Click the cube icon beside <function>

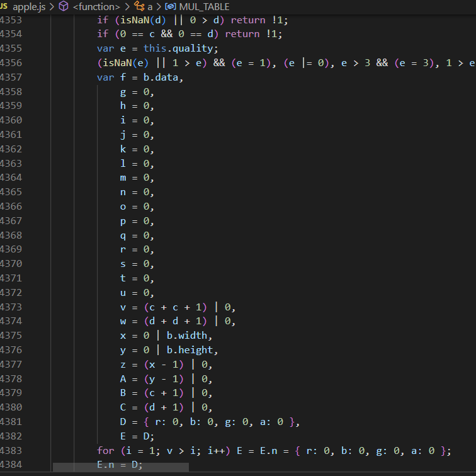pos(63,6)
